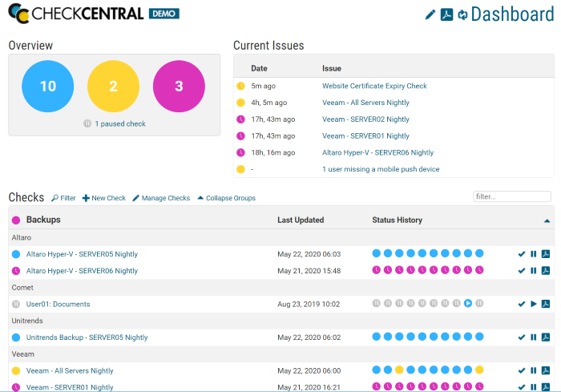The image size is (561, 392).
Task: Click blue play status dot for User01: Documents
Action: point(468,303)
